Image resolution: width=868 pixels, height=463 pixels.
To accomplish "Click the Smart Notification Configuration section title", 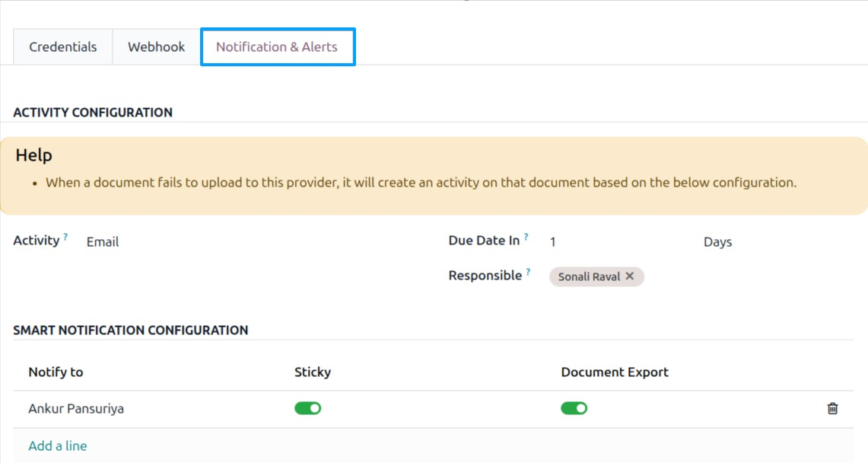I will click(x=131, y=330).
